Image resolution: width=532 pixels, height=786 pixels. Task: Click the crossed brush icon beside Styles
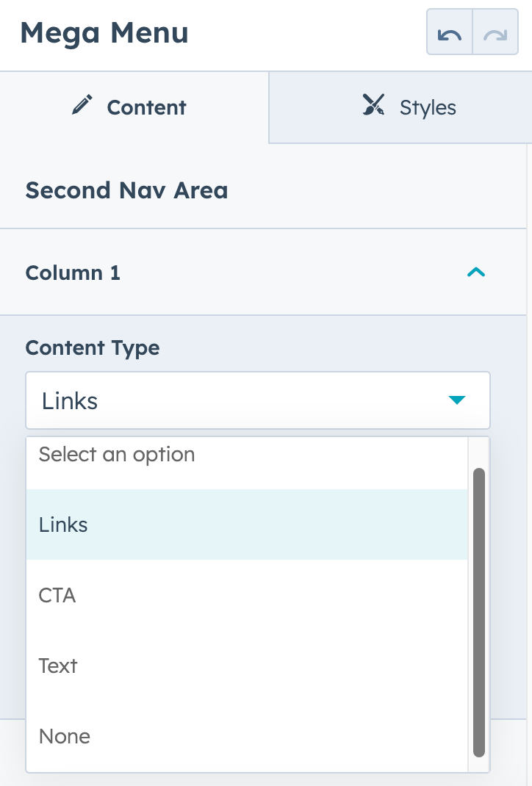tap(373, 106)
